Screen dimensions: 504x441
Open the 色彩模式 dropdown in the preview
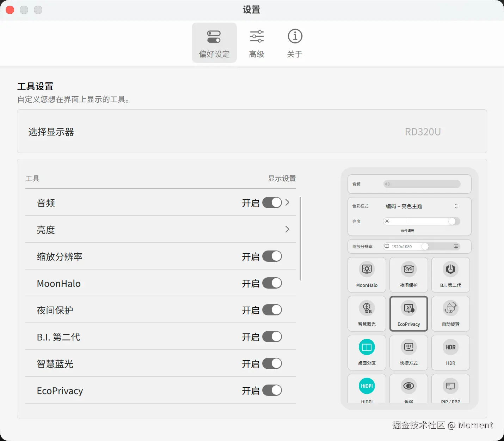click(x=422, y=206)
